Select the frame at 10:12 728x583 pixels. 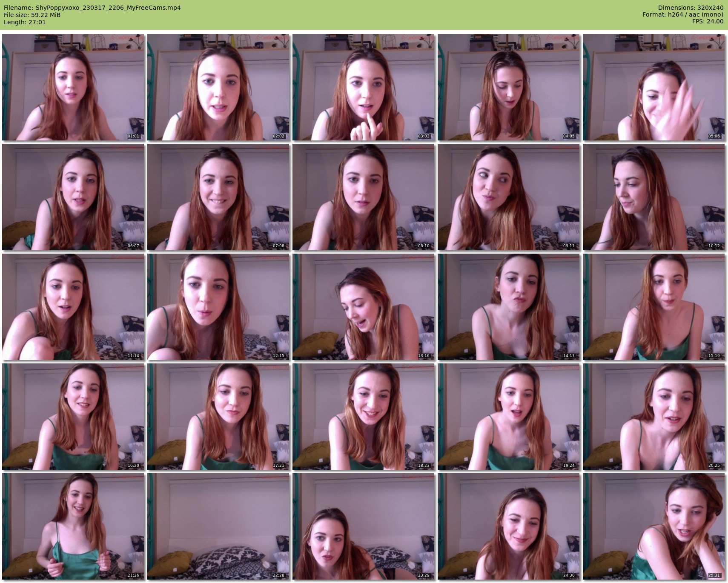click(654, 197)
